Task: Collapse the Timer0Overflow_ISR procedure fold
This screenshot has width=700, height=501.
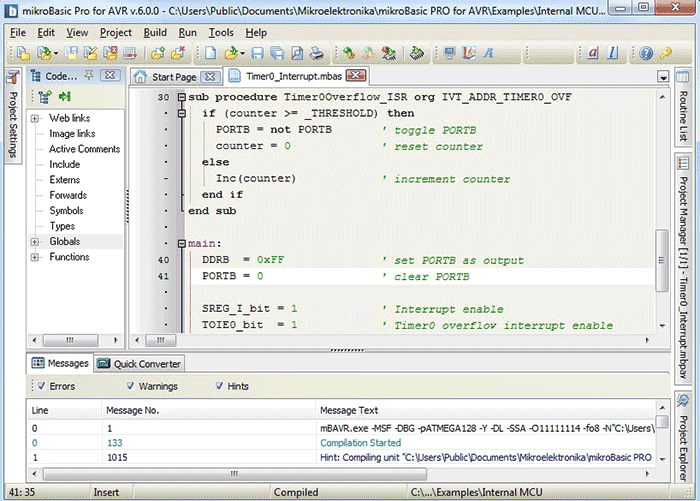Action: 181,98
